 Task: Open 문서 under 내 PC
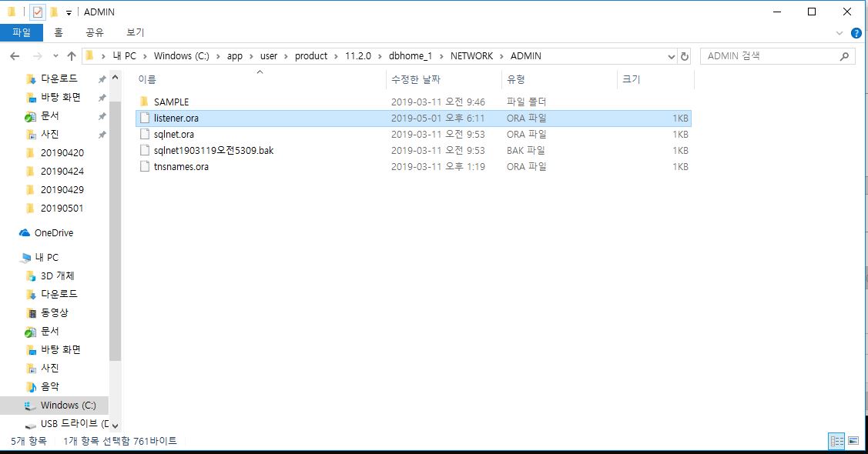coord(49,331)
